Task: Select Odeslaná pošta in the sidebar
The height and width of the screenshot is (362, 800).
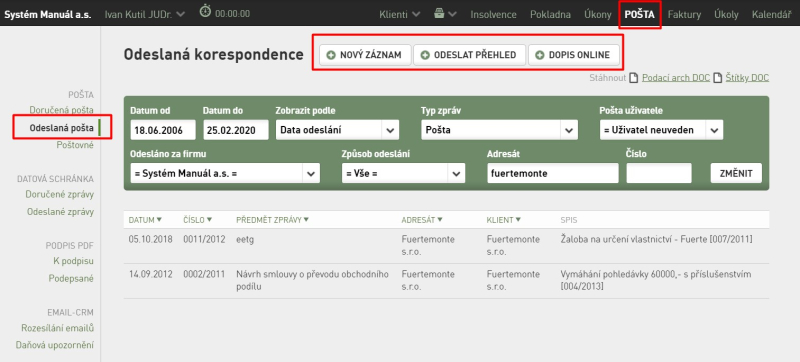Action: point(61,128)
